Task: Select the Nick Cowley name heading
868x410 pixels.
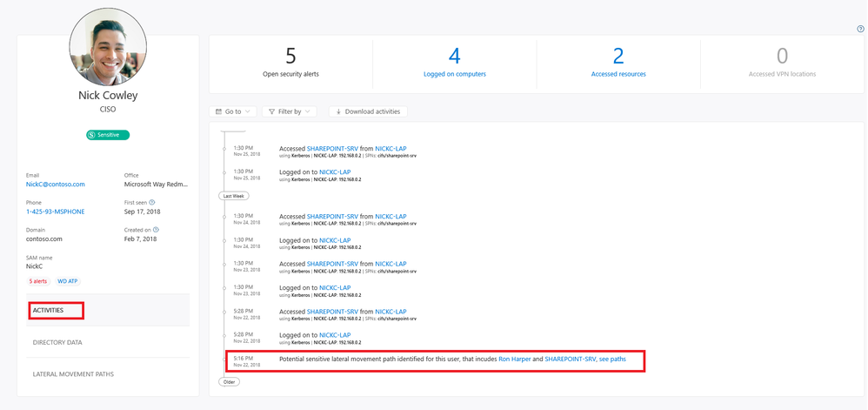Action: tap(108, 95)
